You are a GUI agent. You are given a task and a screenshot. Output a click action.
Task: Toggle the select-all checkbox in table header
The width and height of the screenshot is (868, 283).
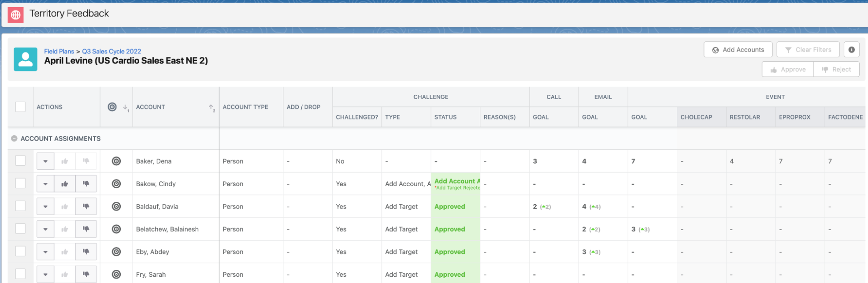tap(20, 107)
